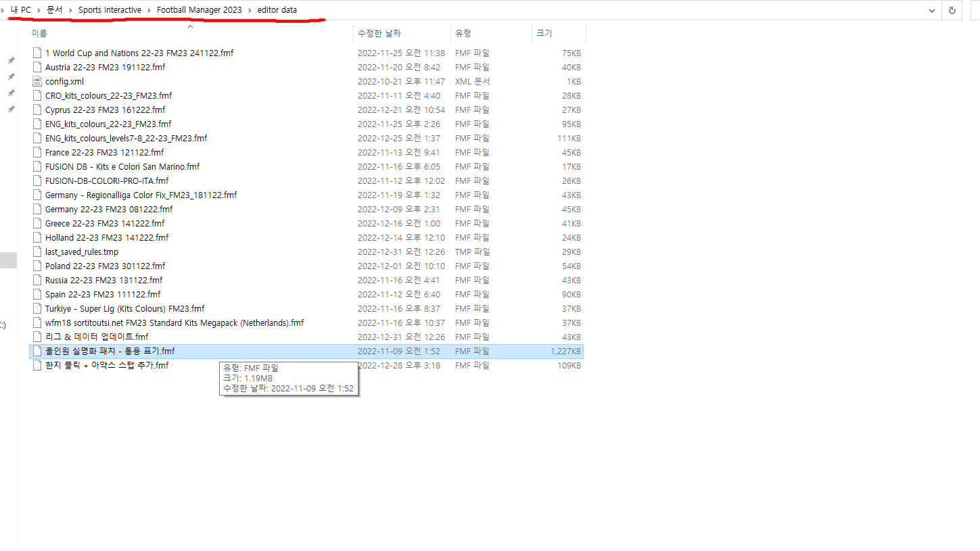The height and width of the screenshot is (551, 980).
Task: Click file icon of Holland 22-23 FM23 141222.fmf
Action: (37, 237)
